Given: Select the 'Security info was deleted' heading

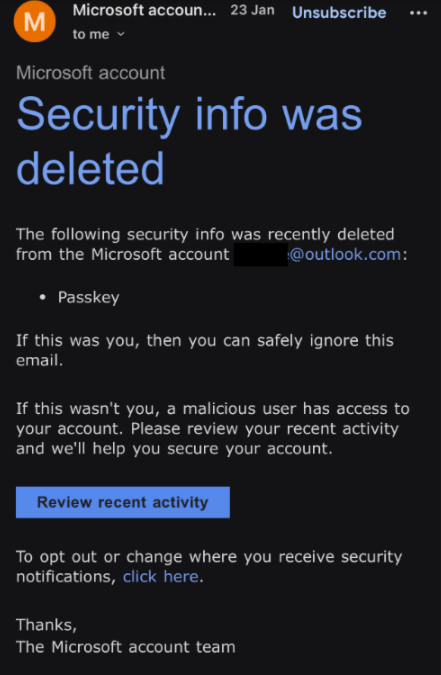Looking at the screenshot, I should point(189,141).
